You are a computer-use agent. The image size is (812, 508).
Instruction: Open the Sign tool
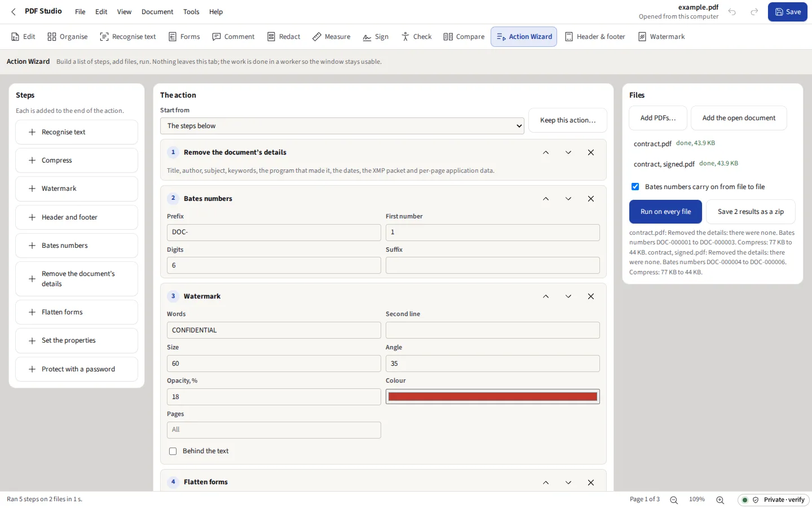click(376, 37)
